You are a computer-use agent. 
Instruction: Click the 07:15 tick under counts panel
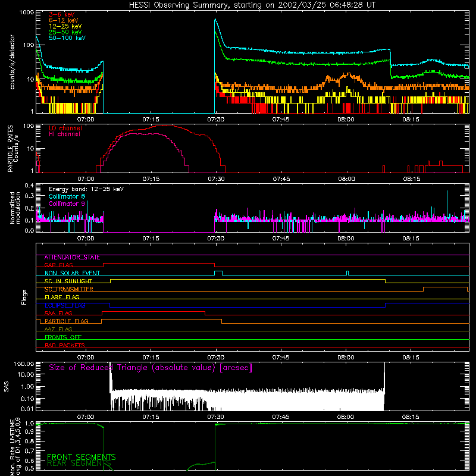(151, 120)
